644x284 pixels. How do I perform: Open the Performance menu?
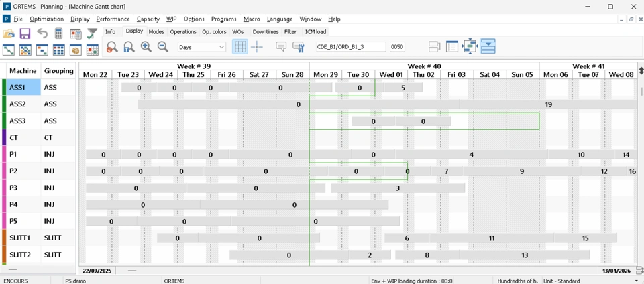(113, 19)
